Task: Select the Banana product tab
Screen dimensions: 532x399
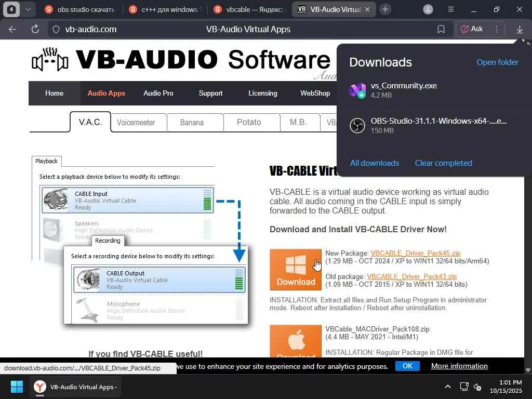Action: [x=192, y=123]
